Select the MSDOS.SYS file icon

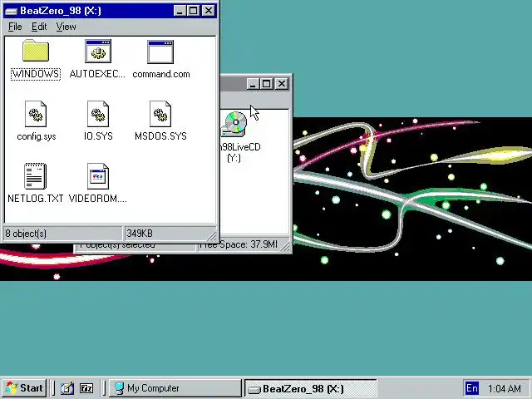pos(160,114)
